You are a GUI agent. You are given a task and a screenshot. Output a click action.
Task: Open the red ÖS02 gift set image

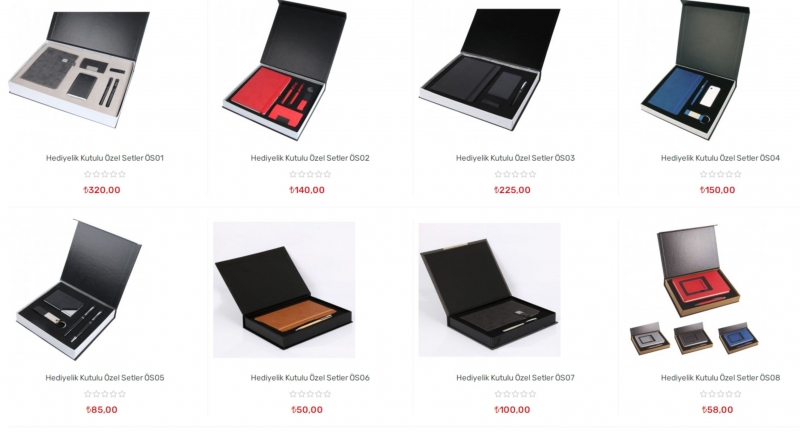(x=285, y=70)
